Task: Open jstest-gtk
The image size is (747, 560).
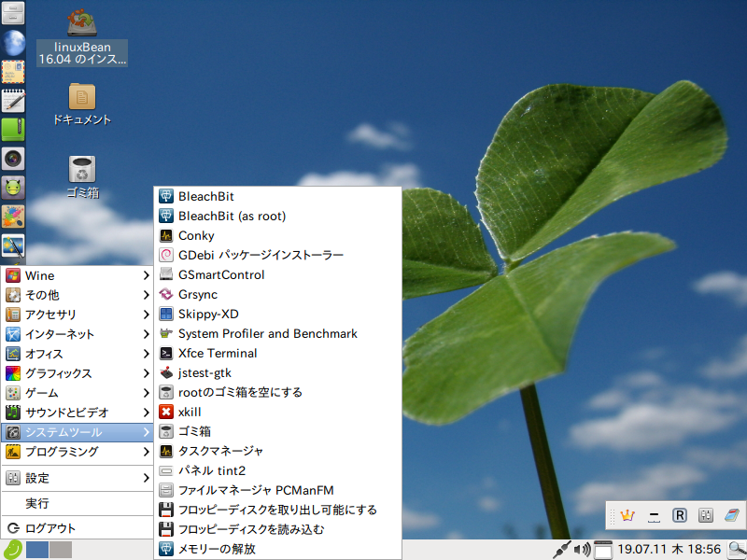Action: tap(277, 372)
